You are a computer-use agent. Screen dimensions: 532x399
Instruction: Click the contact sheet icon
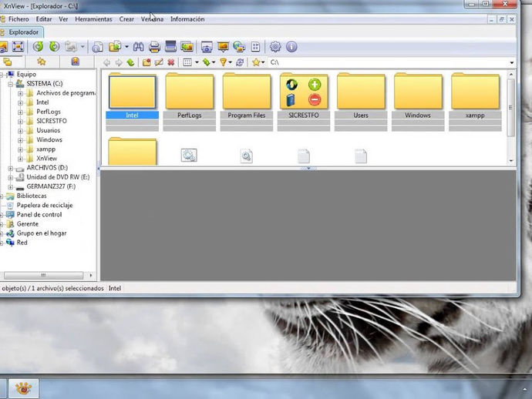(255, 47)
